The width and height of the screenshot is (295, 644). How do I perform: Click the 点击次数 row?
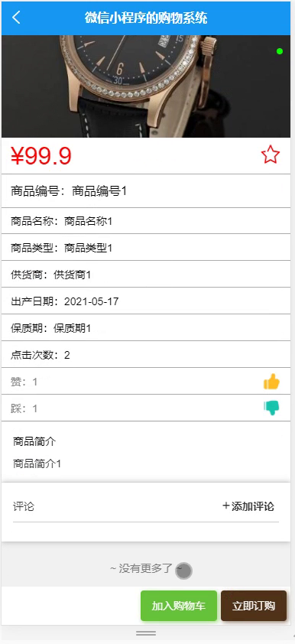pos(146,354)
